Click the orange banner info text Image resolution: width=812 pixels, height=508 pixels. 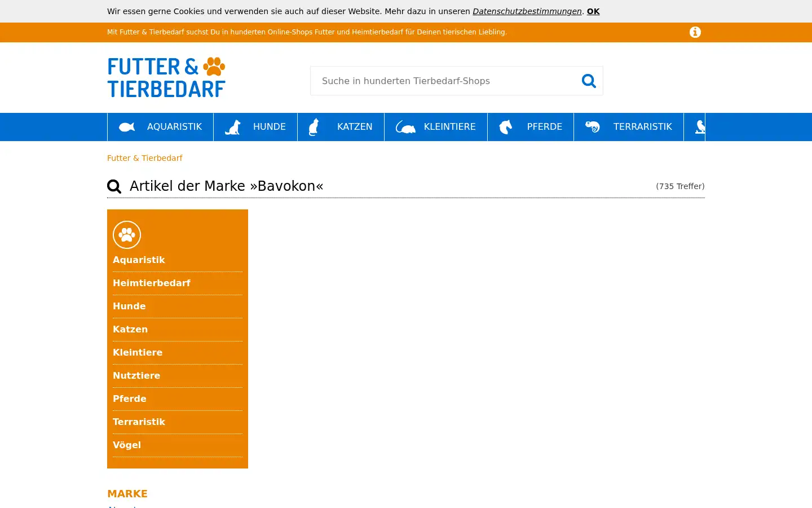307,32
